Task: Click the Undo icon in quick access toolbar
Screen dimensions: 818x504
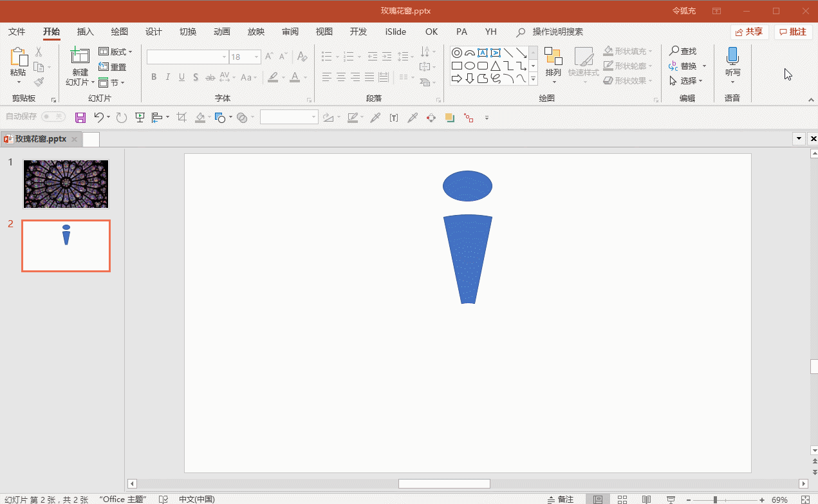Action: (98, 117)
